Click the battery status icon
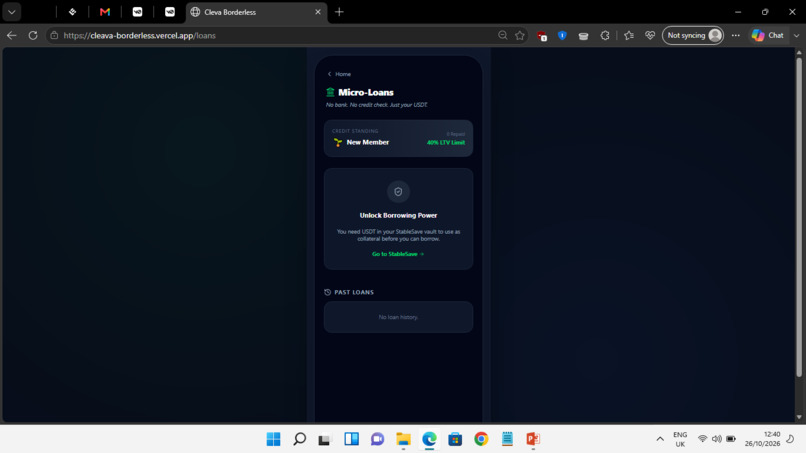Image resolution: width=806 pixels, height=453 pixels. (731, 439)
